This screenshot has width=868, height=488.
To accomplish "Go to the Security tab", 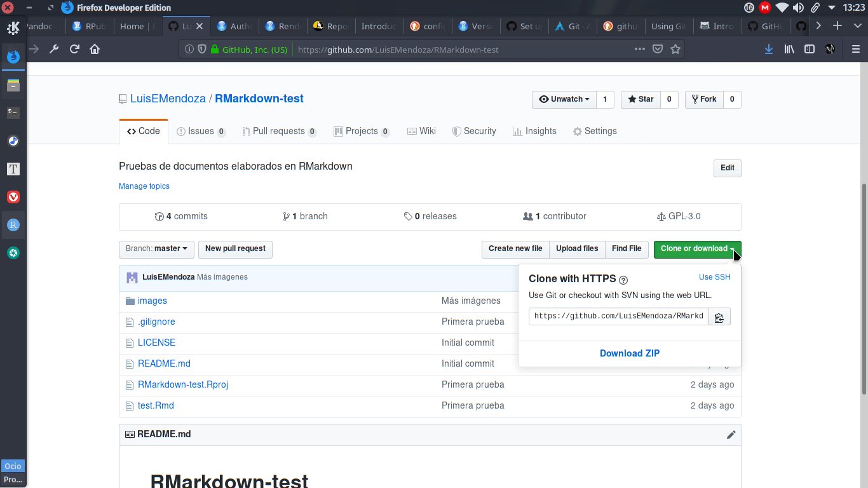I will [474, 131].
